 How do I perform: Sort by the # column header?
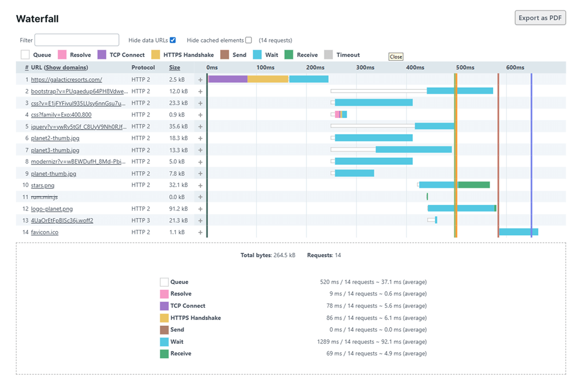click(x=27, y=67)
